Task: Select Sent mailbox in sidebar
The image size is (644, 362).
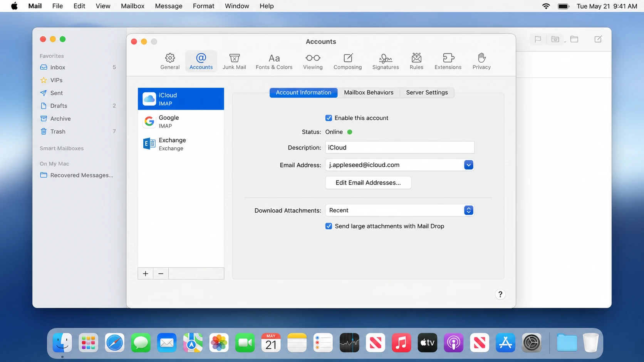Action: 78,93
